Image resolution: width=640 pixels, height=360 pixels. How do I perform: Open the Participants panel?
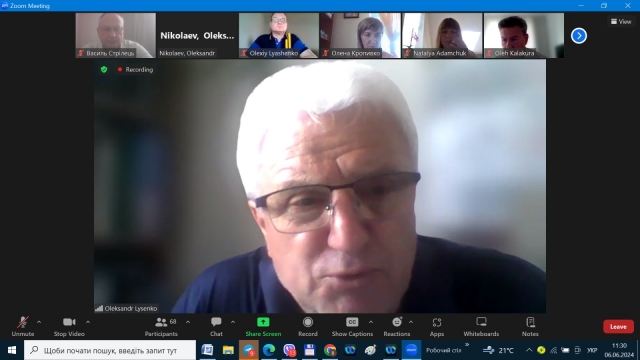point(161,327)
